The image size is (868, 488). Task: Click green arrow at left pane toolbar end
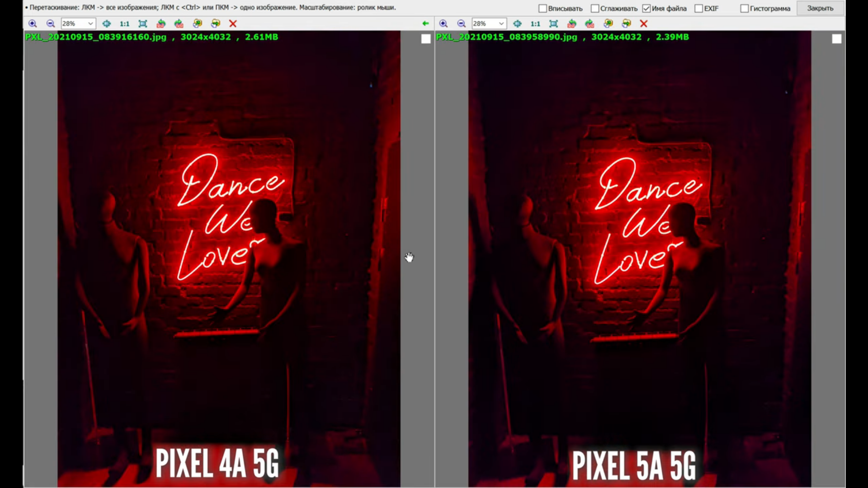tap(425, 23)
